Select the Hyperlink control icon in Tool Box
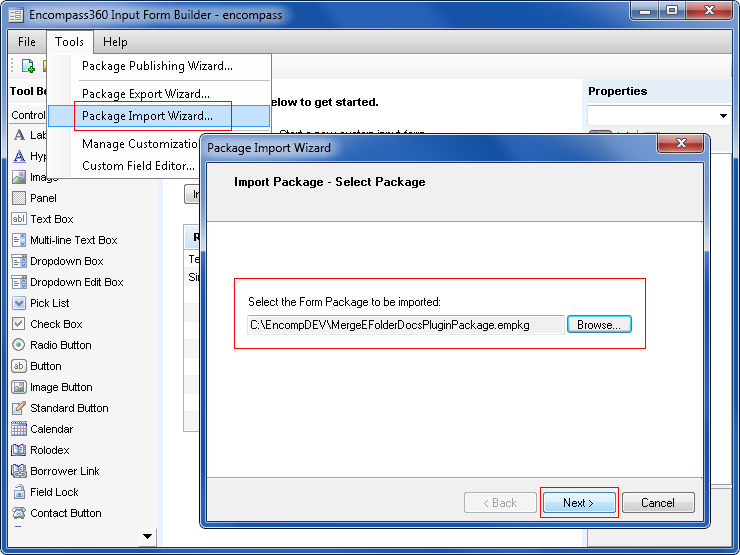740x555 pixels. (x=19, y=156)
